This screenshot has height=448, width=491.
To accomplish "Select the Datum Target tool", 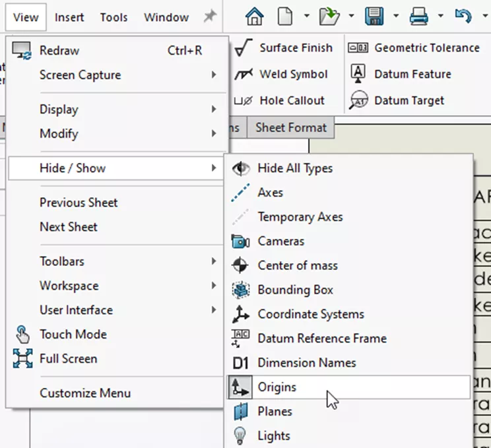I will tap(397, 100).
